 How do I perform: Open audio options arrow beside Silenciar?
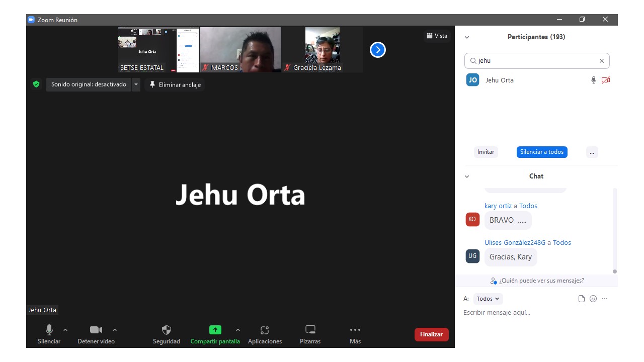(x=65, y=330)
